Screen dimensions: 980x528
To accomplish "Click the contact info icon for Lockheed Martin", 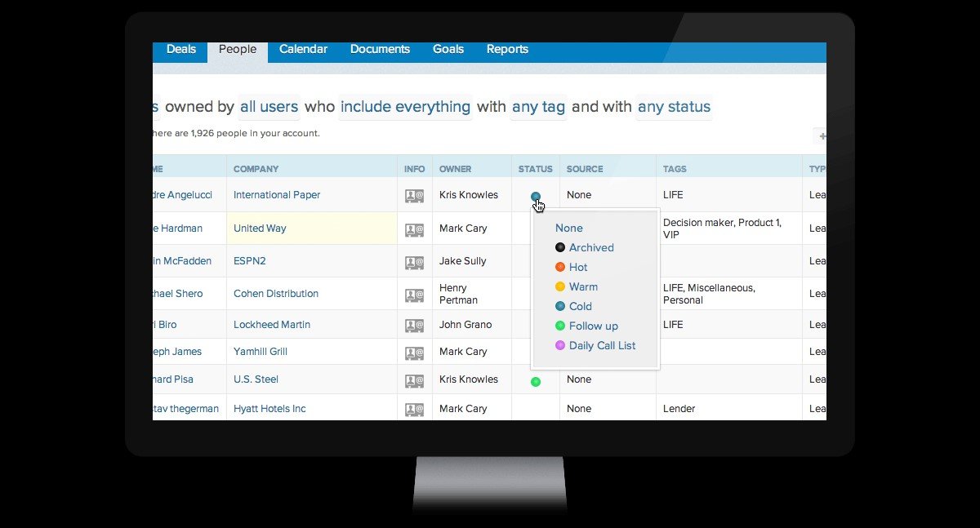I will [x=414, y=325].
